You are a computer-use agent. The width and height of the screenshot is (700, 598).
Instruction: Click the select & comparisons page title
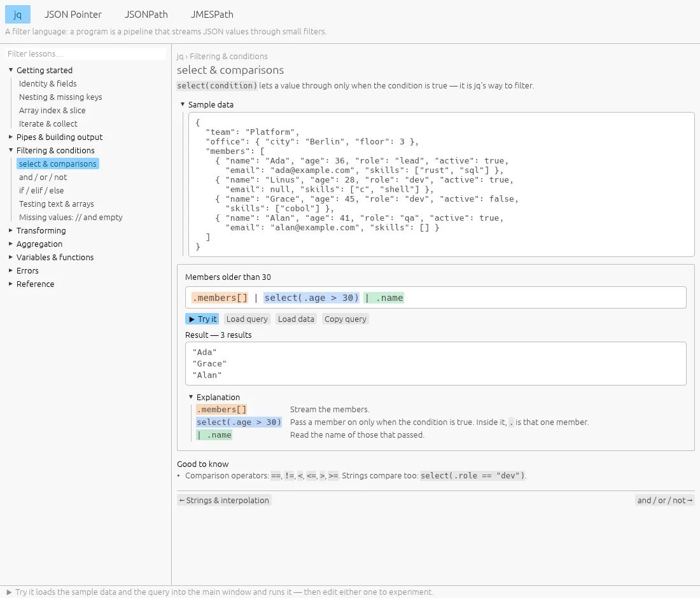[230, 70]
